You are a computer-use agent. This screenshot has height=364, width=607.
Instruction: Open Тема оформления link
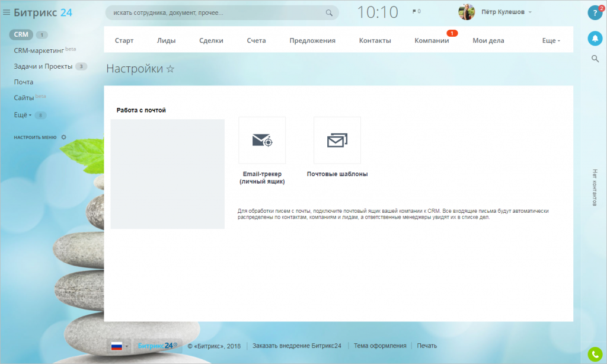point(380,346)
